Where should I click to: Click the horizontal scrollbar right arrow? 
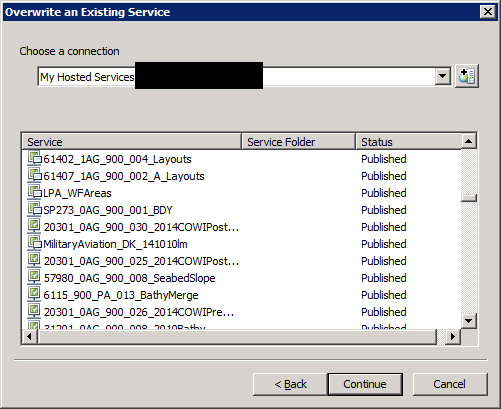[x=453, y=337]
